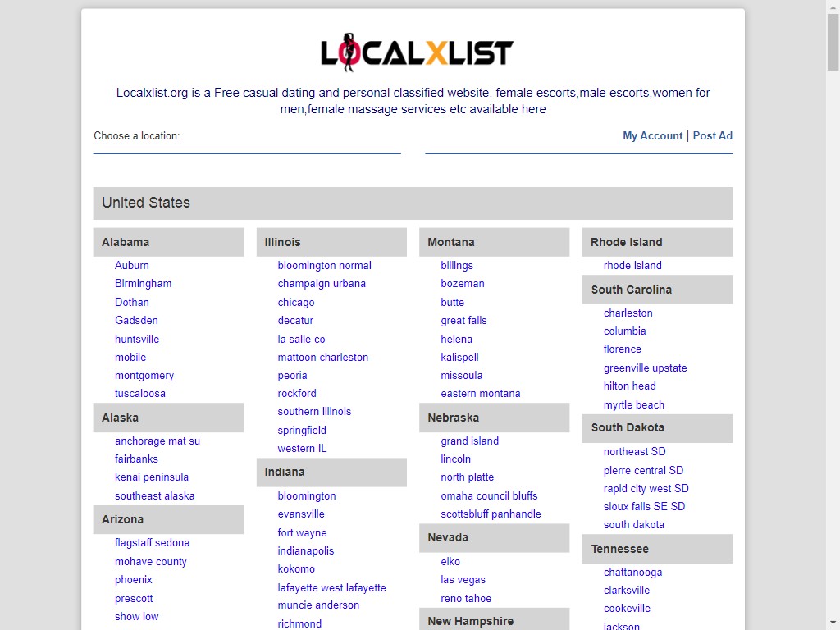The image size is (840, 630).
Task: Select huntsville from Alabama list
Action: 137,339
